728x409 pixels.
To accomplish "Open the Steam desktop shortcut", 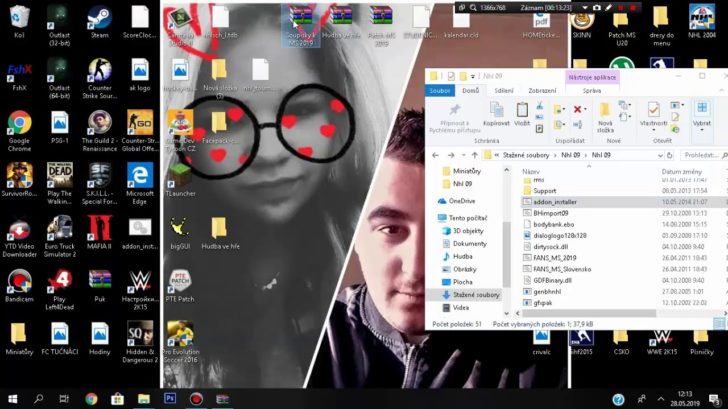I will (x=99, y=19).
